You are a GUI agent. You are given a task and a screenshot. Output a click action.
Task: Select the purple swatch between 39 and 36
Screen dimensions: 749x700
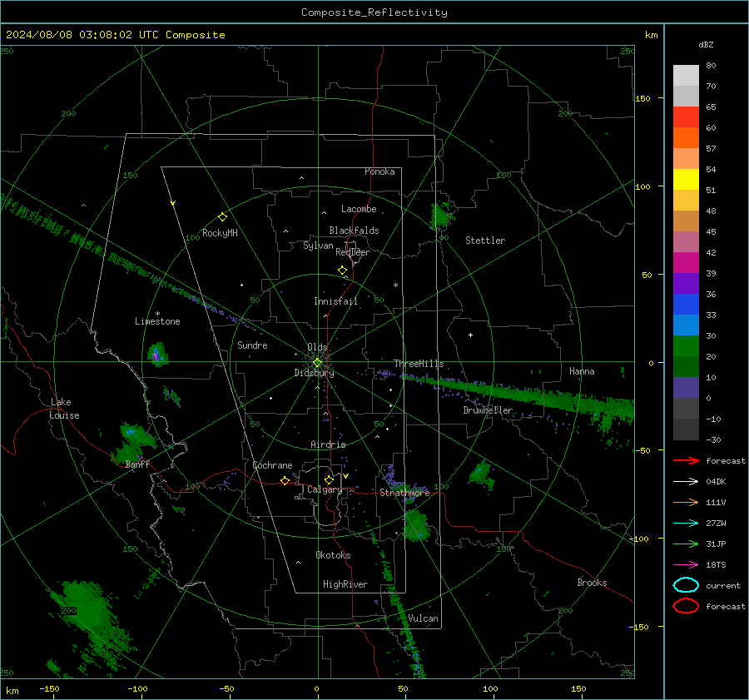click(686, 284)
